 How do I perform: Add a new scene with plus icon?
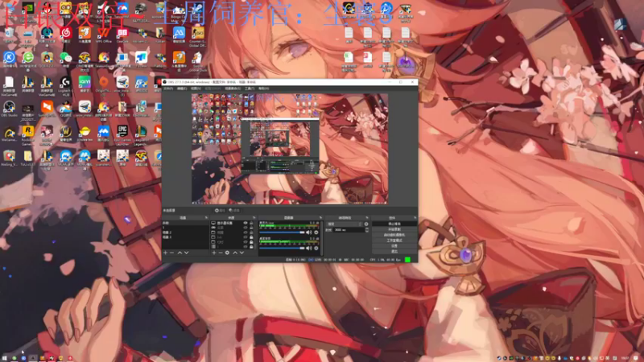(166, 253)
